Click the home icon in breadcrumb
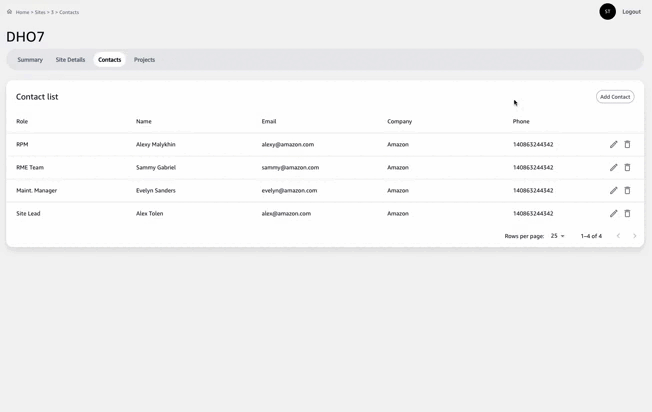The image size is (652, 412). [9, 12]
